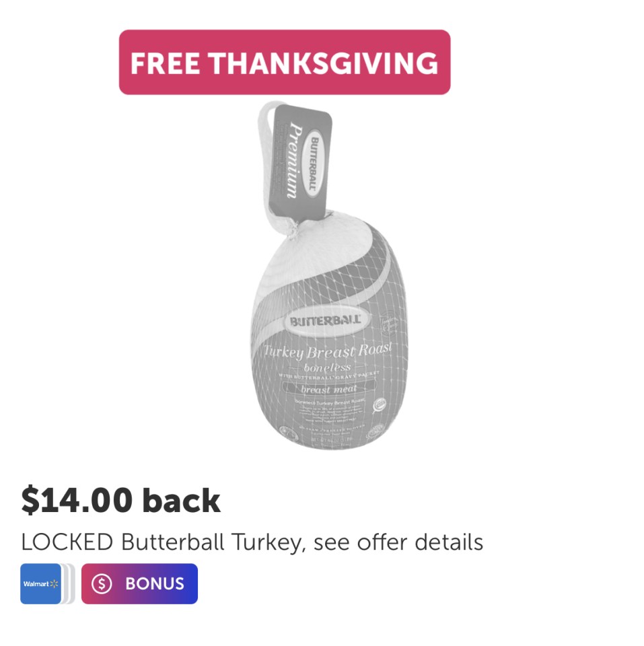Tap the small seal icon on package right side

point(380,405)
